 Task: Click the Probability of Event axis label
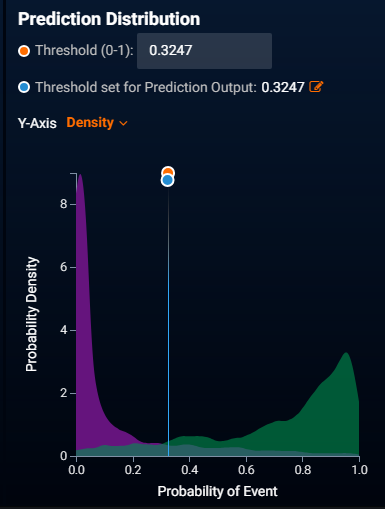click(217, 491)
